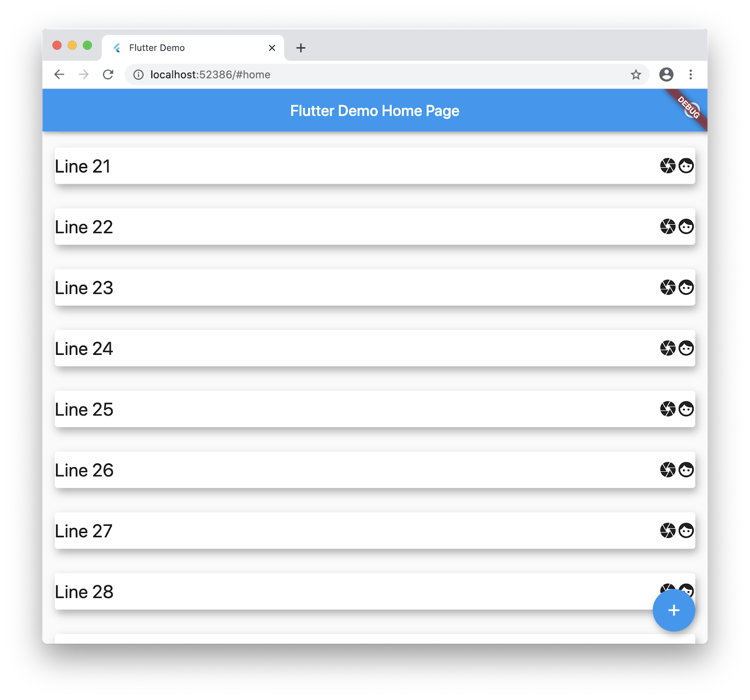
Task: Bookmark this page with the star icon
Action: pos(636,75)
